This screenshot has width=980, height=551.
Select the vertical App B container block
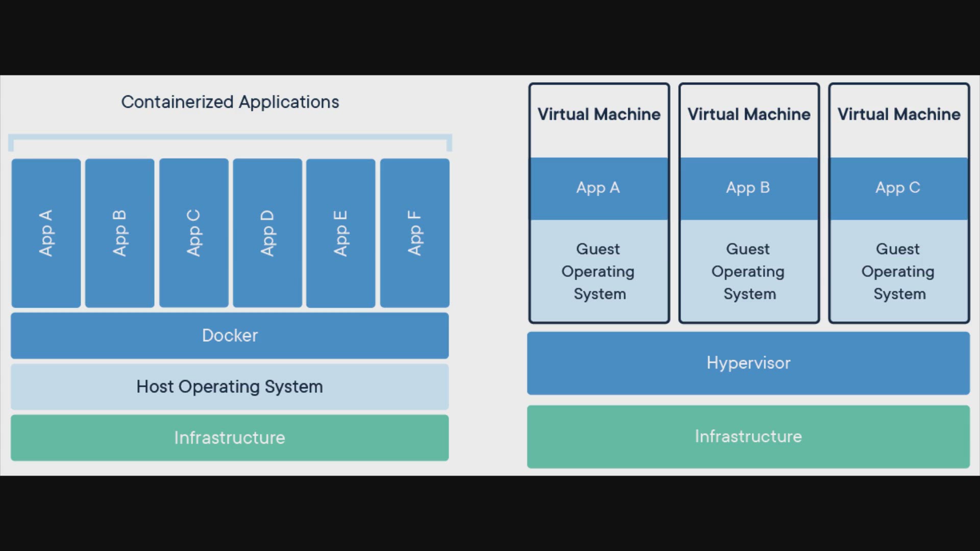point(119,233)
